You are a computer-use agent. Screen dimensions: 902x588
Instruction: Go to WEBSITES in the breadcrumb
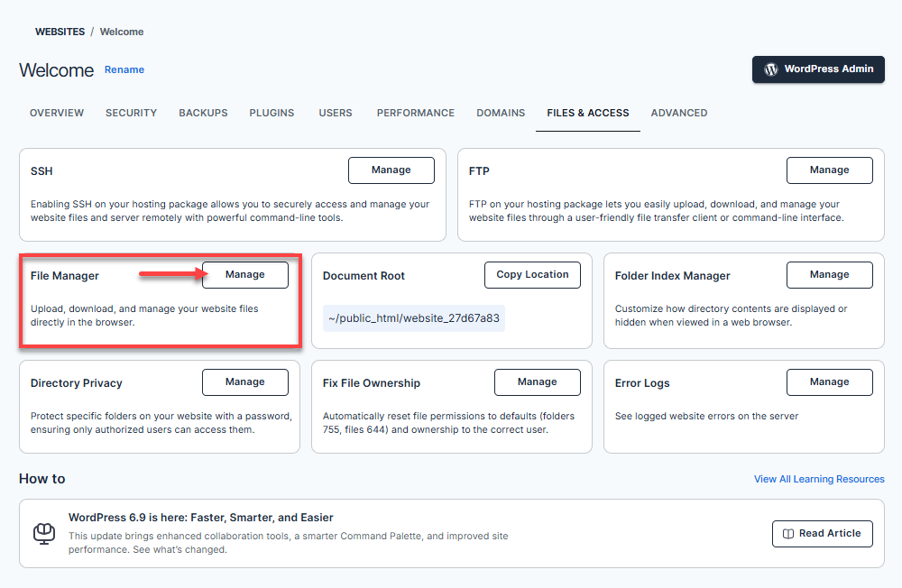pos(60,32)
